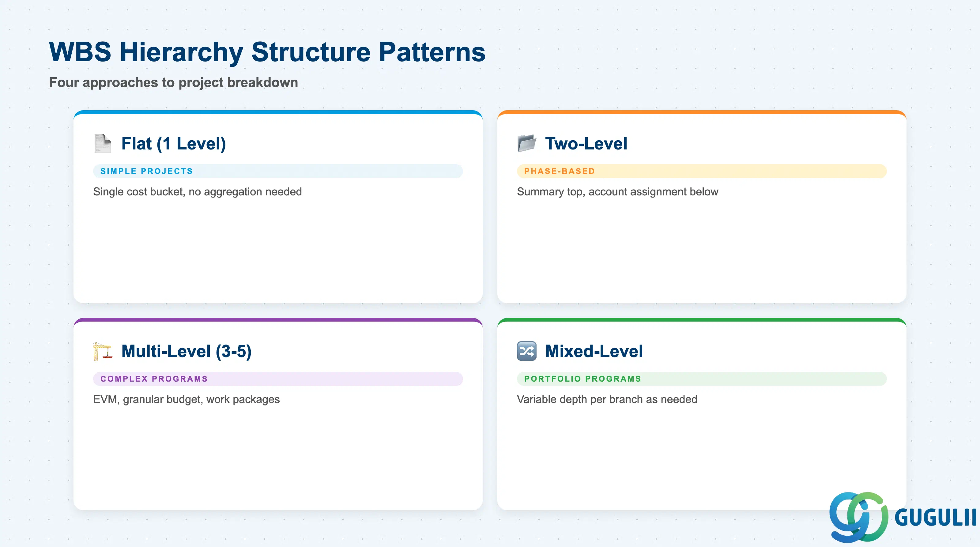Select the PHASE-BASED orange tag
The image size is (980, 547).
(x=702, y=171)
